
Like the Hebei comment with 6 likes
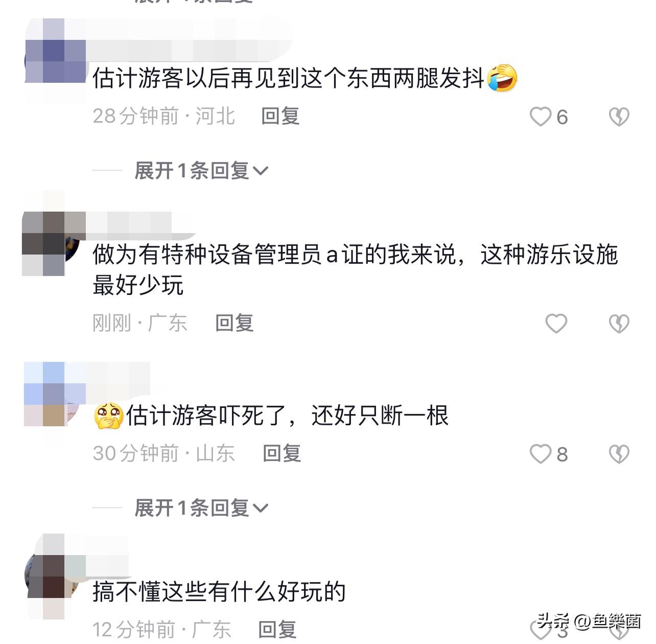coord(541,117)
